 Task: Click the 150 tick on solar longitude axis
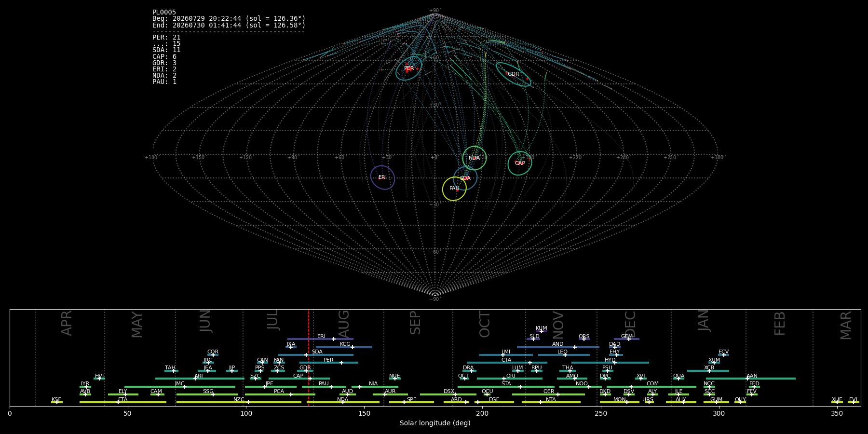coord(364,413)
